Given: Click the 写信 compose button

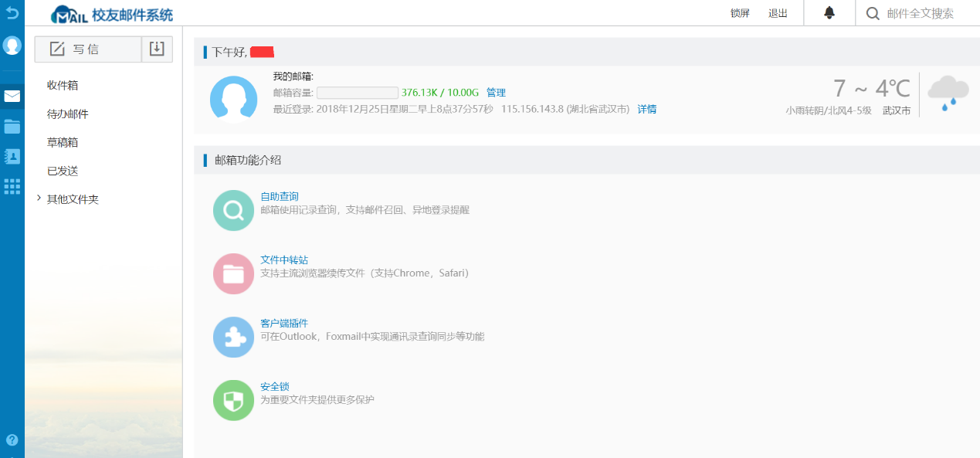Looking at the screenshot, I should click(87, 49).
